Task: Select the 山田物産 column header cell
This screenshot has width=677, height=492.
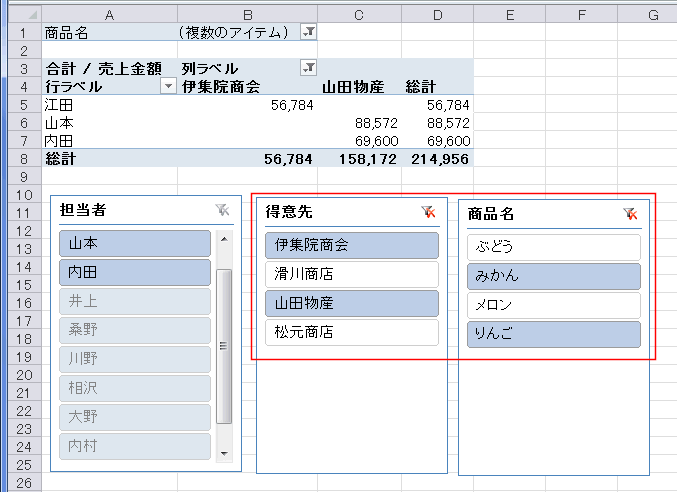Action: pos(359,87)
